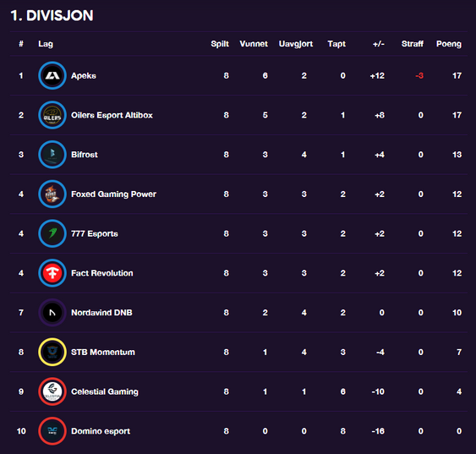Click the STB Momentum yellow-ringed logo
The image size is (476, 454).
click(x=52, y=352)
